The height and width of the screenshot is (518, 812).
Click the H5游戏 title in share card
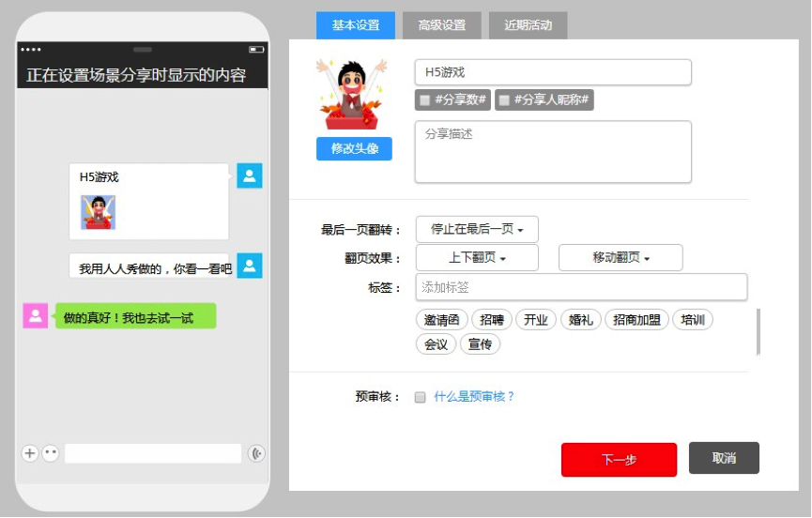pyautogui.click(x=99, y=177)
